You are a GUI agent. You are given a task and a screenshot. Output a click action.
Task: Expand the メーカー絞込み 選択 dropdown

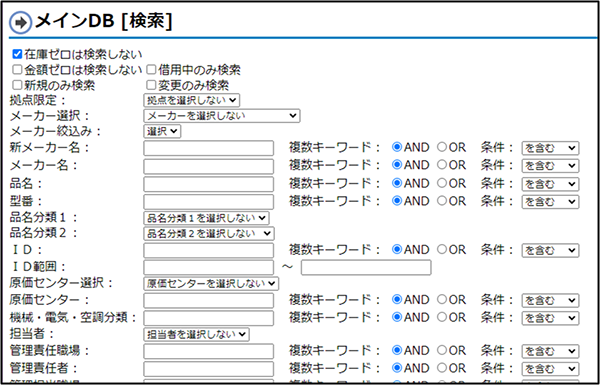(x=162, y=131)
